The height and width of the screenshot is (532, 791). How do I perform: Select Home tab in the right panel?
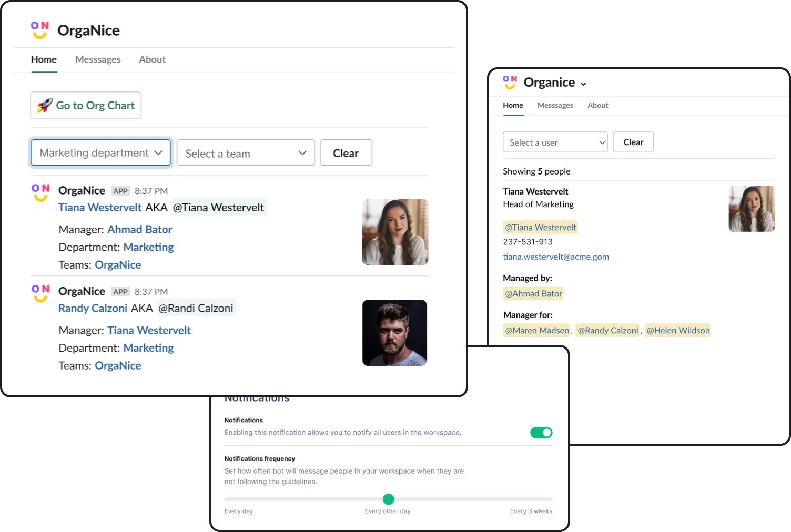pos(513,105)
